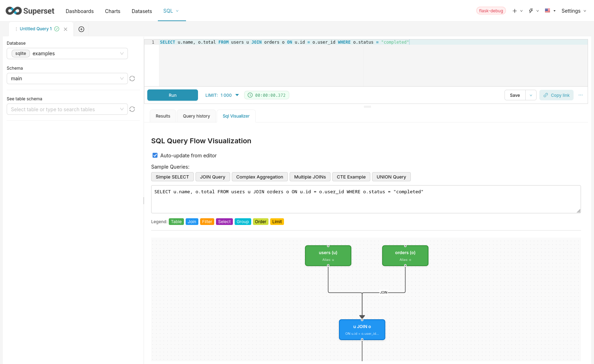Click the plus icon to create new content

click(x=514, y=11)
